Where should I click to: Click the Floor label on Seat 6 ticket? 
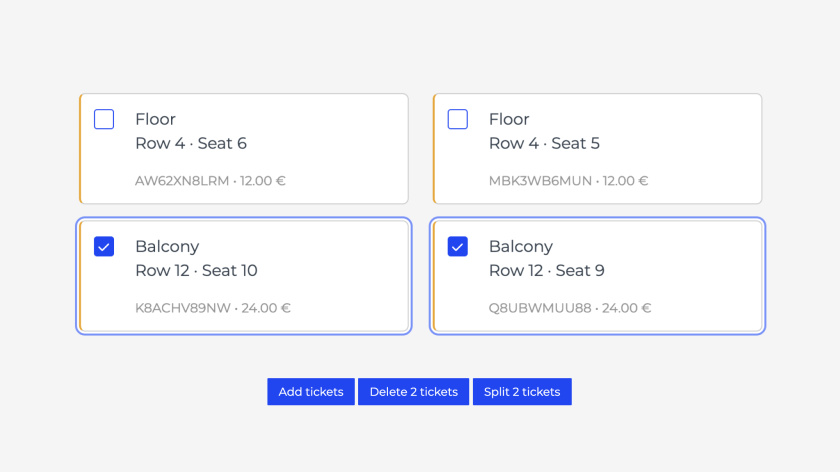(155, 119)
